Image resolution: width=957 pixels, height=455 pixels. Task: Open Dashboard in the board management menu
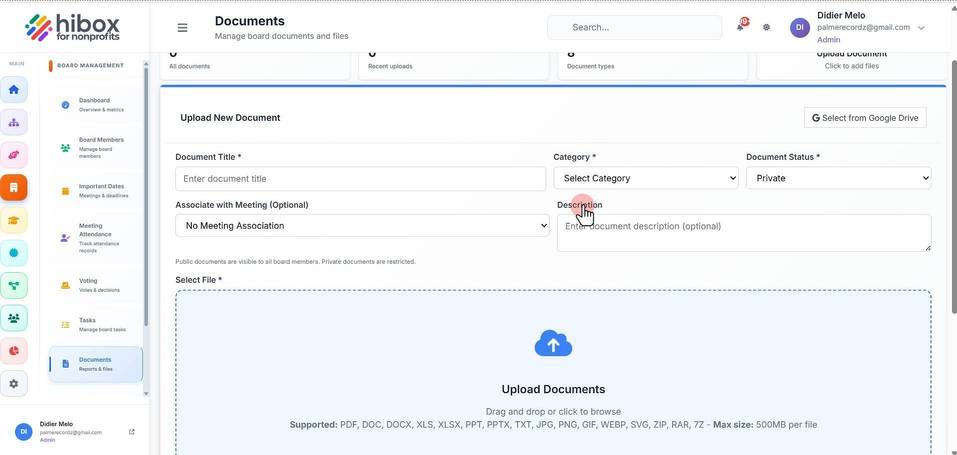pos(95,104)
